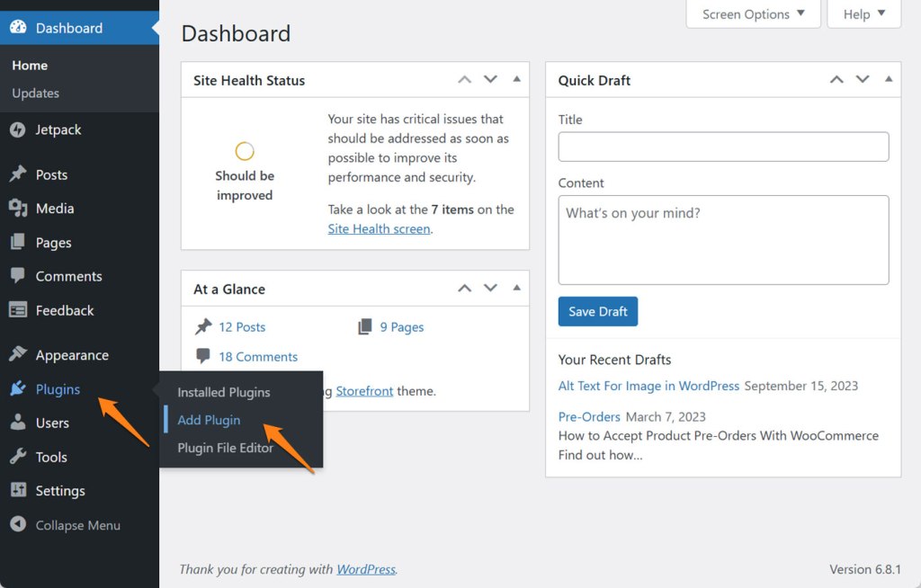Open the Comments menu
921x588 pixels.
[68, 276]
